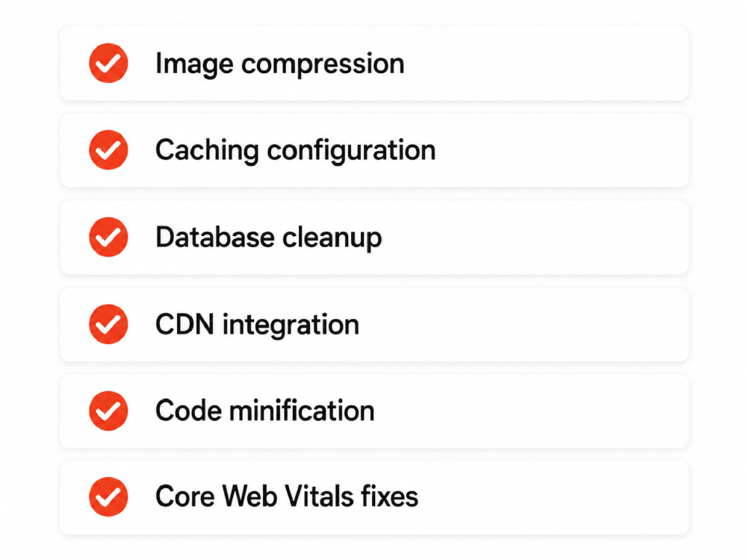
Task: Click the red check icon for Database cleanup
Action: point(108,237)
